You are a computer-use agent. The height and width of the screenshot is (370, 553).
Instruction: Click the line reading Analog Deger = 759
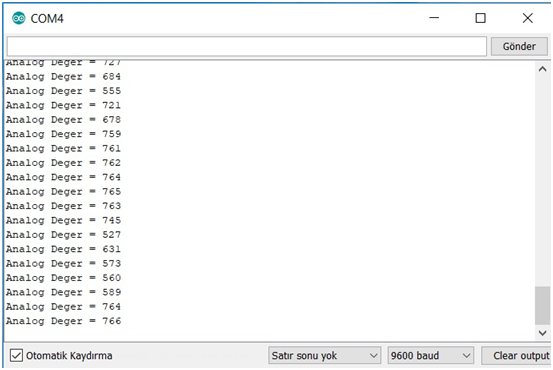63,134
